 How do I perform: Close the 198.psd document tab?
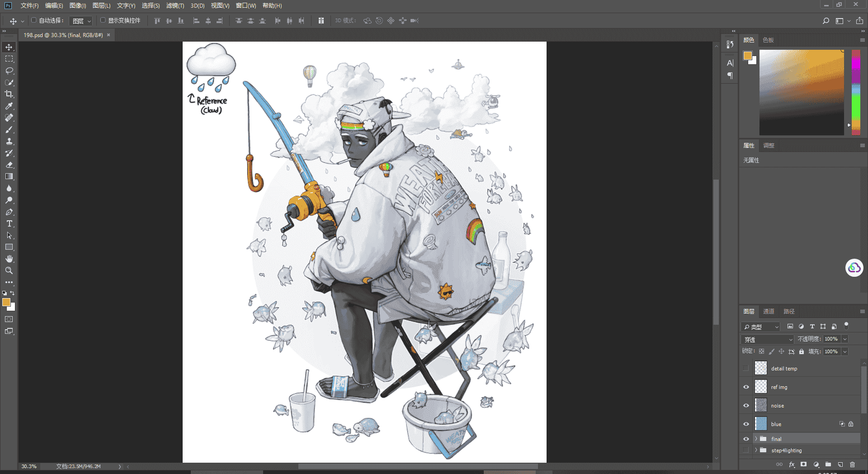pyautogui.click(x=108, y=35)
